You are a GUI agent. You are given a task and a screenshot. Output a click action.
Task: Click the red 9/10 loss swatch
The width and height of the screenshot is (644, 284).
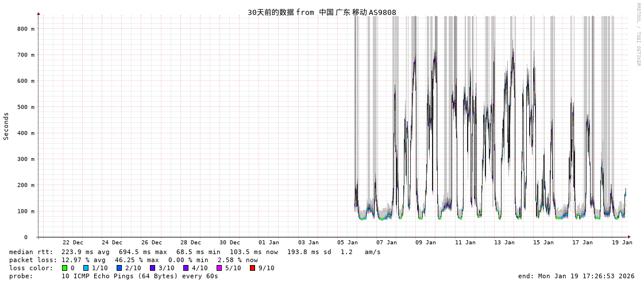click(252, 268)
